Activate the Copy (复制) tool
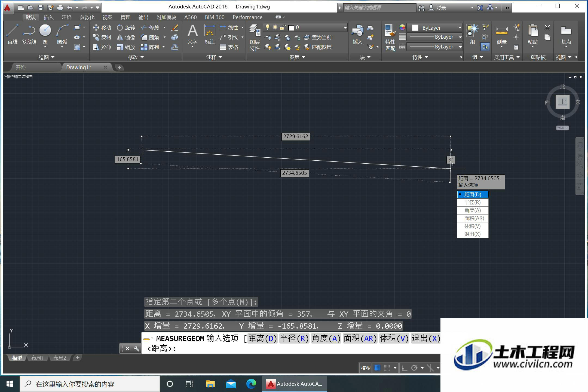The height and width of the screenshot is (392, 588). pos(102,37)
